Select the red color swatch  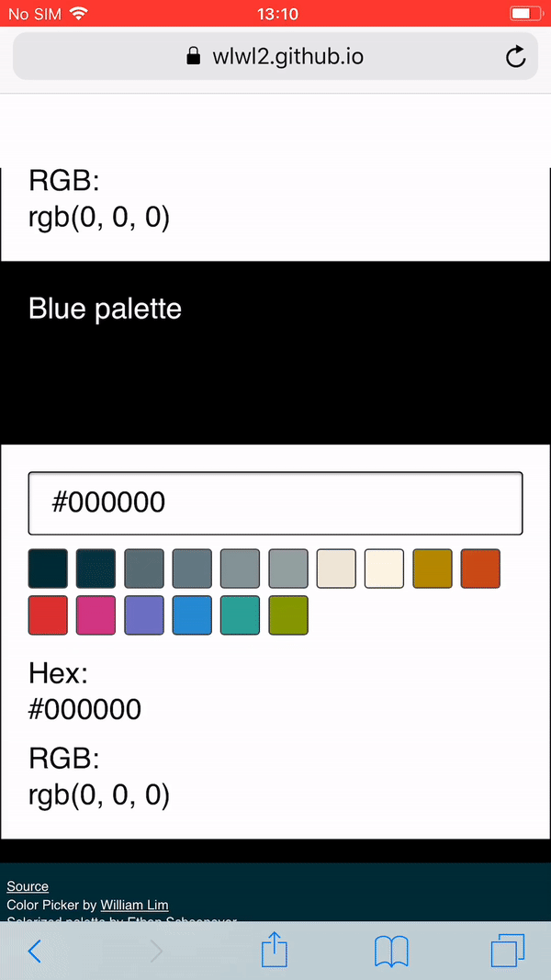click(x=48, y=615)
